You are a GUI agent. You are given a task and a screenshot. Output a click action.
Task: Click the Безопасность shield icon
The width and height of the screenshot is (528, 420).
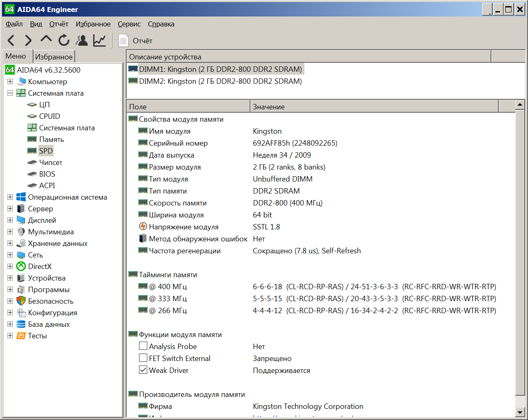[x=21, y=301]
